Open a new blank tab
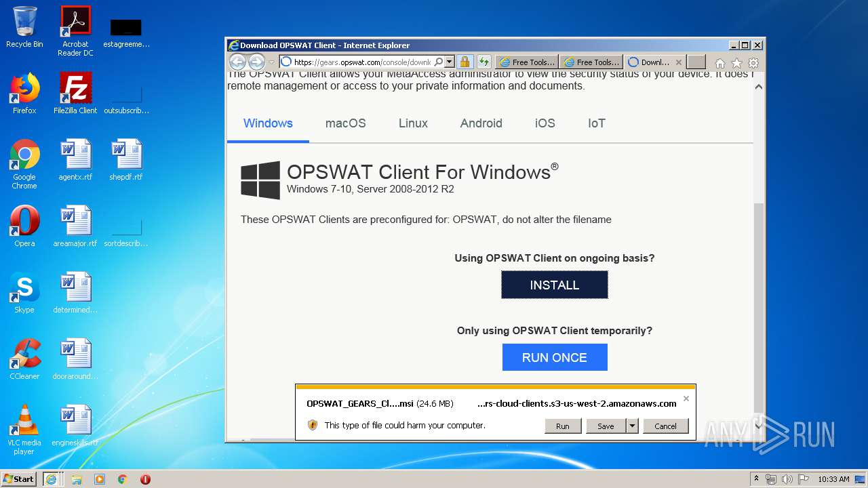The image size is (868, 488). 696,62
